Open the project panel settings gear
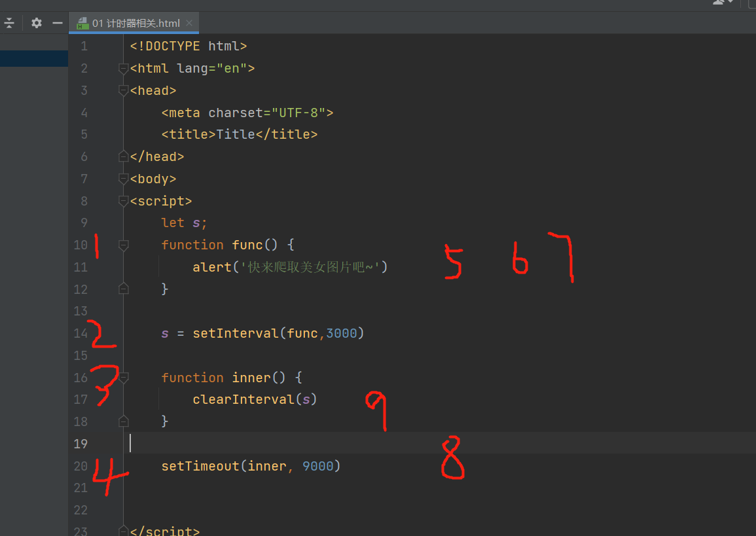The height and width of the screenshot is (536, 756). coord(37,23)
